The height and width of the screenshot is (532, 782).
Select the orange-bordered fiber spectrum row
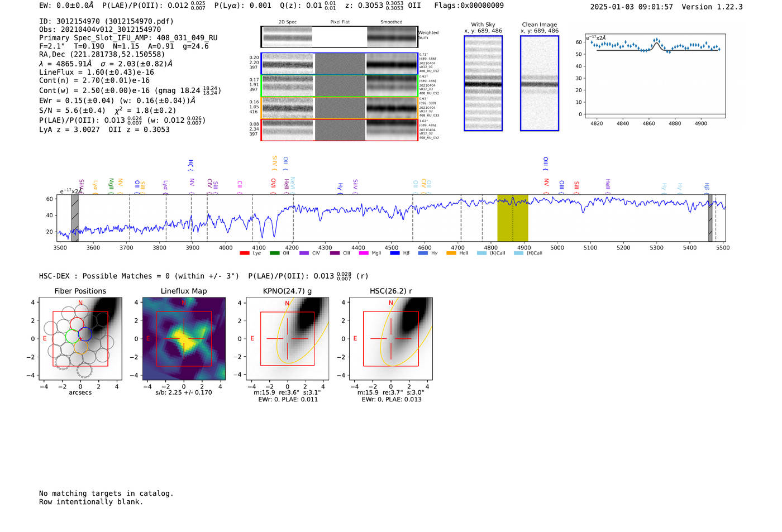339,108
